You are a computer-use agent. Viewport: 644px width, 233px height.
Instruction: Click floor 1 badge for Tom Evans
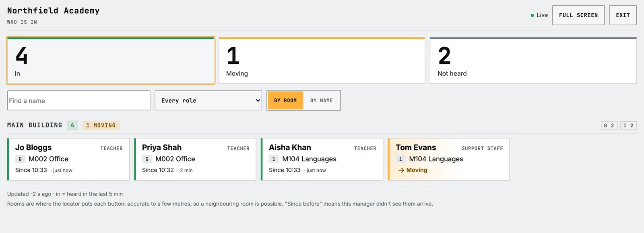pos(400,159)
